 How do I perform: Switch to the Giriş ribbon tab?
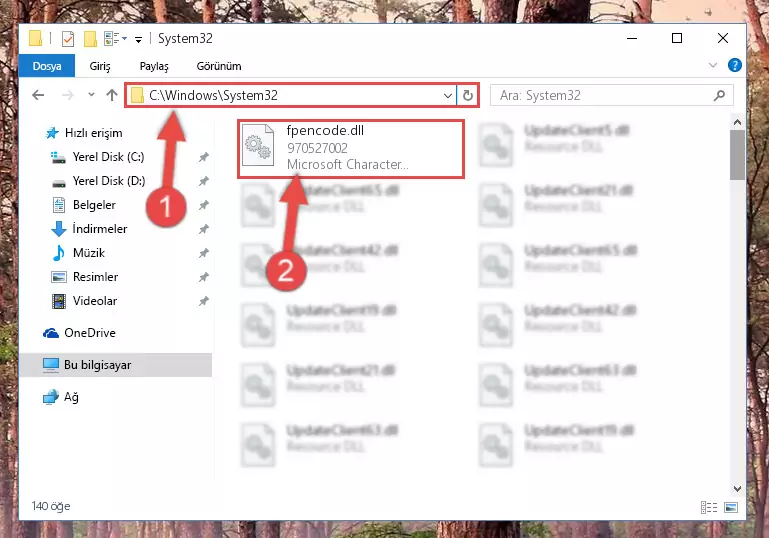tap(100, 66)
